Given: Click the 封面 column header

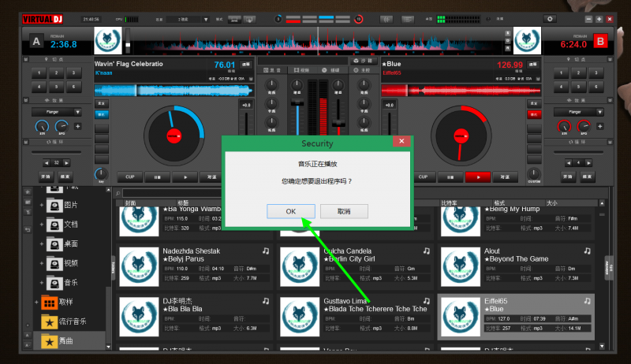Looking at the screenshot, I should coord(130,202).
